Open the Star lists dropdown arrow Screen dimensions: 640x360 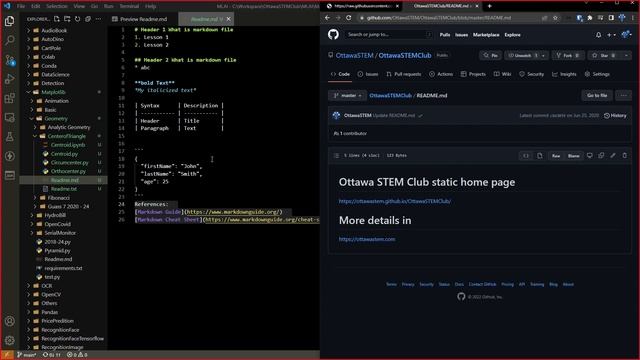627,56
